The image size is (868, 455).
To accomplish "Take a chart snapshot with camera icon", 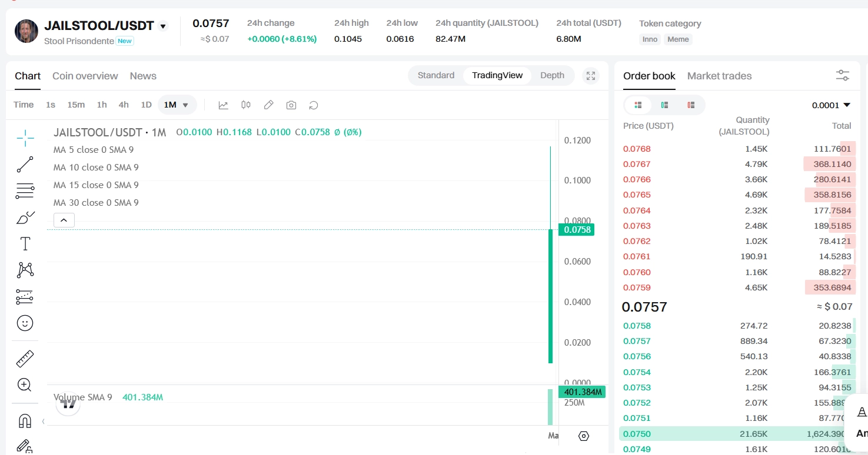I will [x=291, y=105].
